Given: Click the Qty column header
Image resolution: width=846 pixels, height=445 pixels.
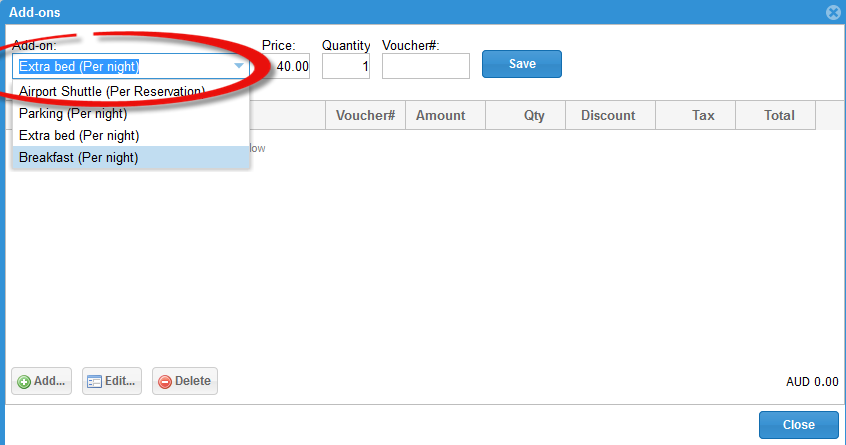Looking at the screenshot, I should pyautogui.click(x=534, y=115).
